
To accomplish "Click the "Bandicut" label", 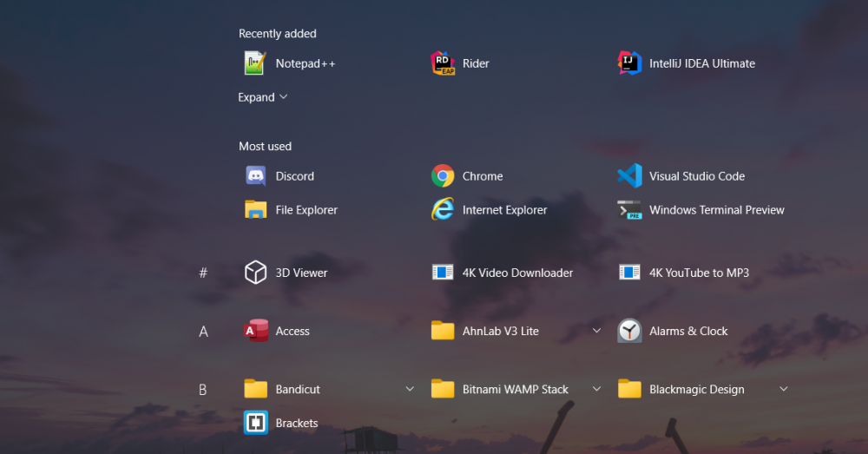I will point(298,389).
